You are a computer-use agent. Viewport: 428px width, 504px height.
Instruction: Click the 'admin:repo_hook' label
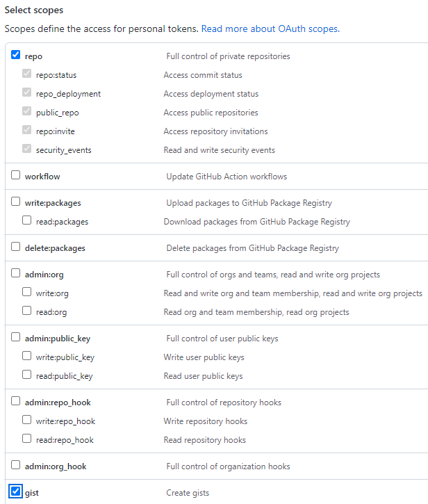[58, 403]
